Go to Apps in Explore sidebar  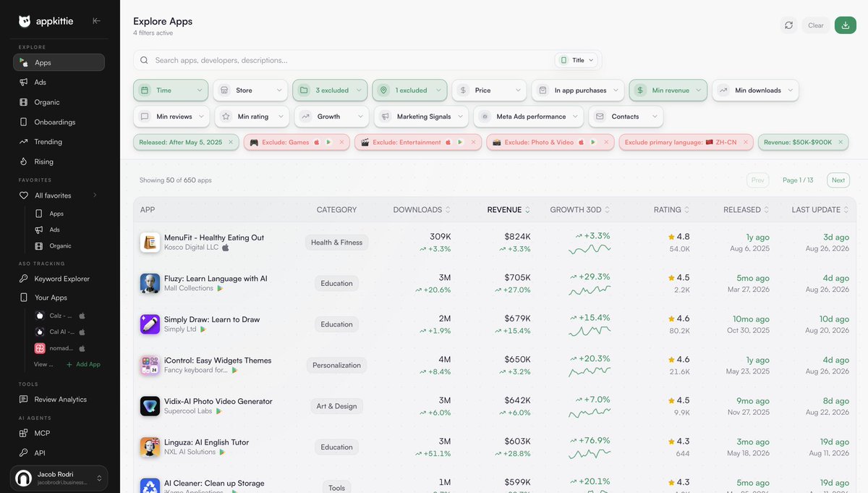(x=59, y=62)
